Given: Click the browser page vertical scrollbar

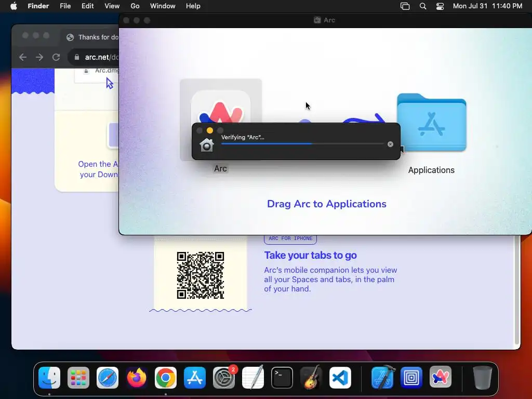Looking at the screenshot, I should 517,290.
